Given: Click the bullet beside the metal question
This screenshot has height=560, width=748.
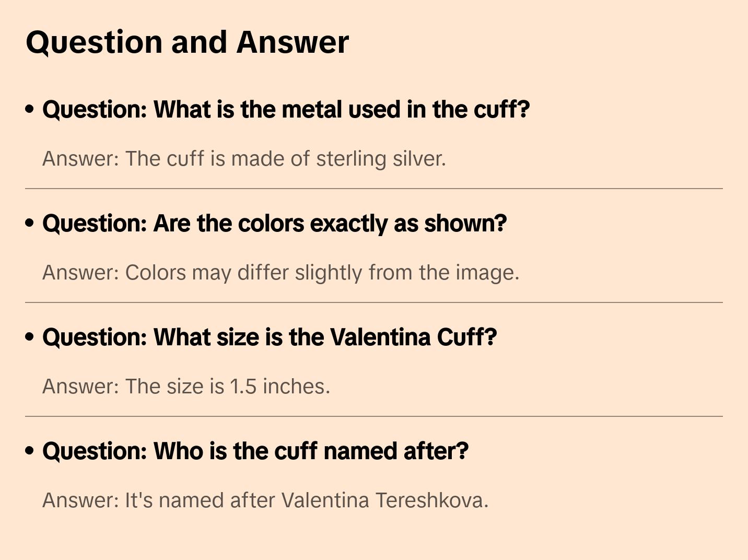Looking at the screenshot, I should coord(30,109).
